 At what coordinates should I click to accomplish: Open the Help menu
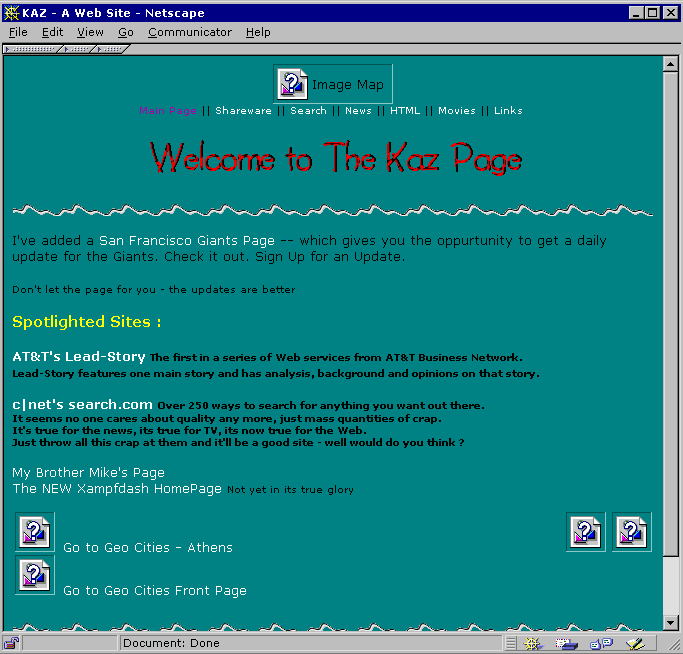click(258, 32)
